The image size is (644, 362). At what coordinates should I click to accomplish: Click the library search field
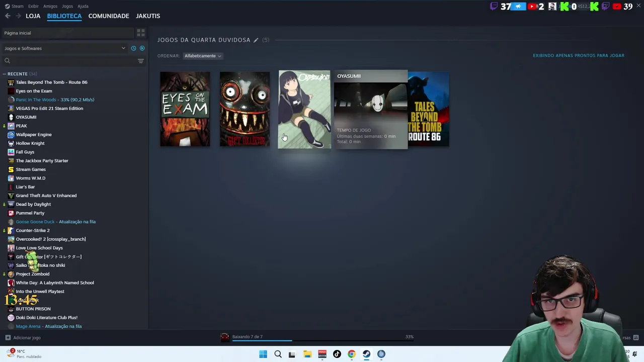tap(70, 61)
